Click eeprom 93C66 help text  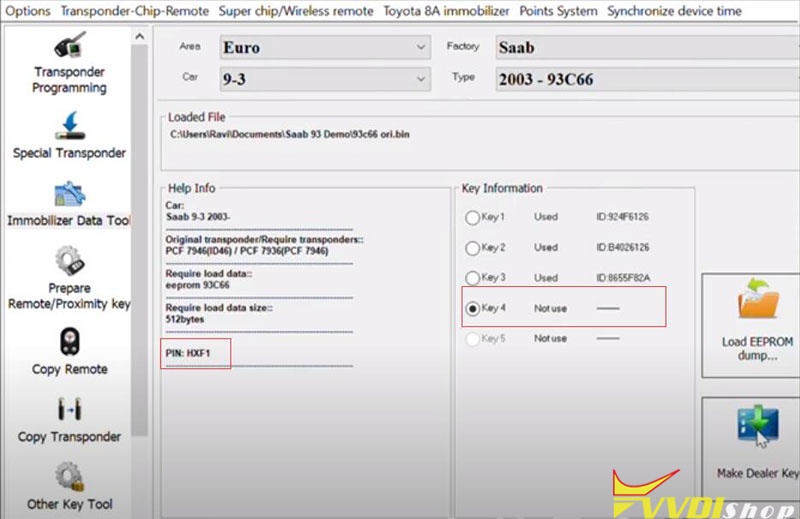click(x=197, y=285)
